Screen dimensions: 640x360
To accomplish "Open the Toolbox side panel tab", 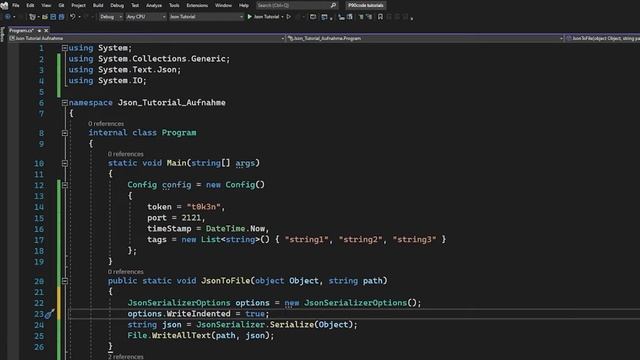I will (x=2, y=34).
